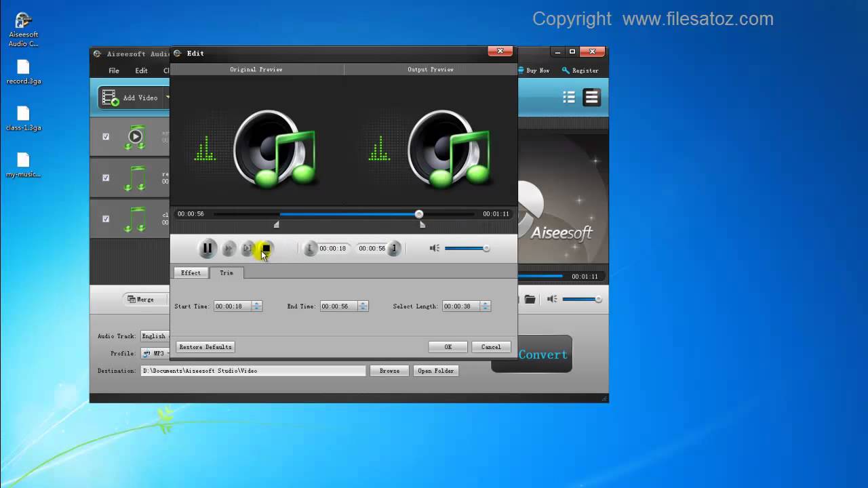
Task: Click the Restore Defaults button
Action: click(205, 347)
